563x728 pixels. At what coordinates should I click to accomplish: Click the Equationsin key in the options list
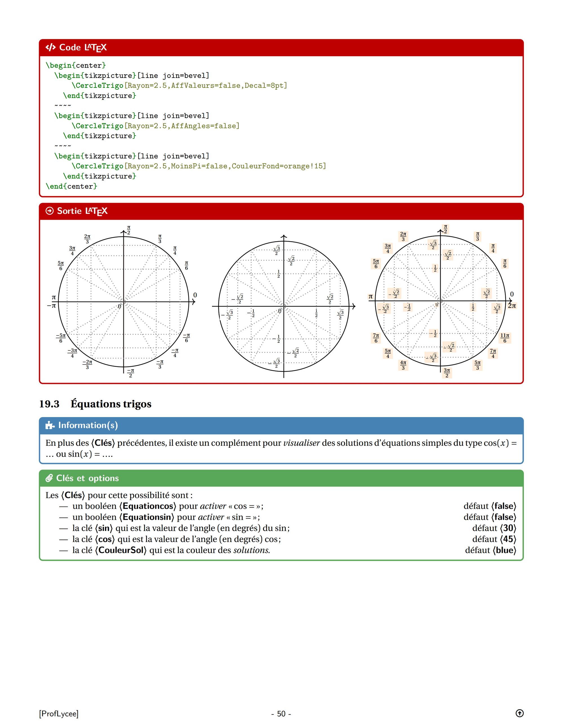(x=147, y=517)
